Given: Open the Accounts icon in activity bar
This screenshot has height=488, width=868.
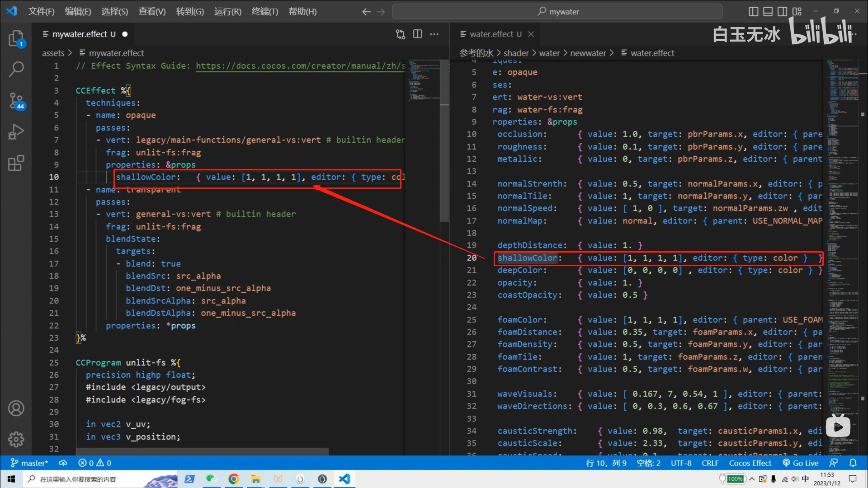Looking at the screenshot, I should pos(16,408).
